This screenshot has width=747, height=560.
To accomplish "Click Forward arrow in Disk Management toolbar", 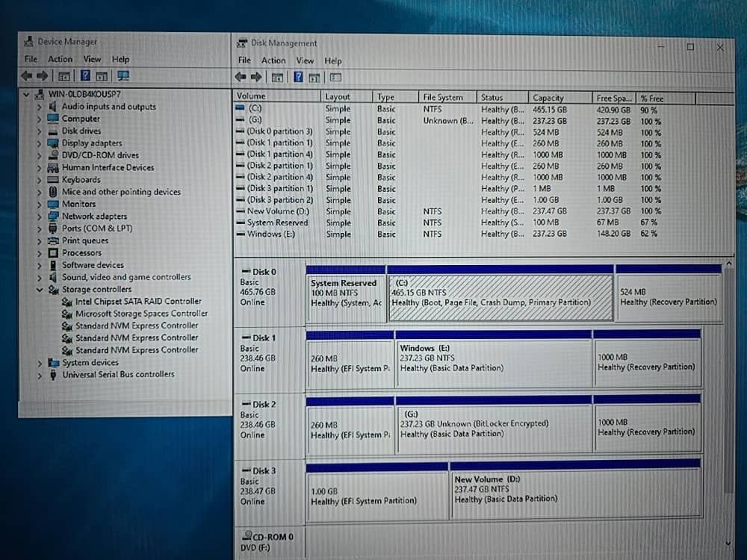I will coord(256,77).
